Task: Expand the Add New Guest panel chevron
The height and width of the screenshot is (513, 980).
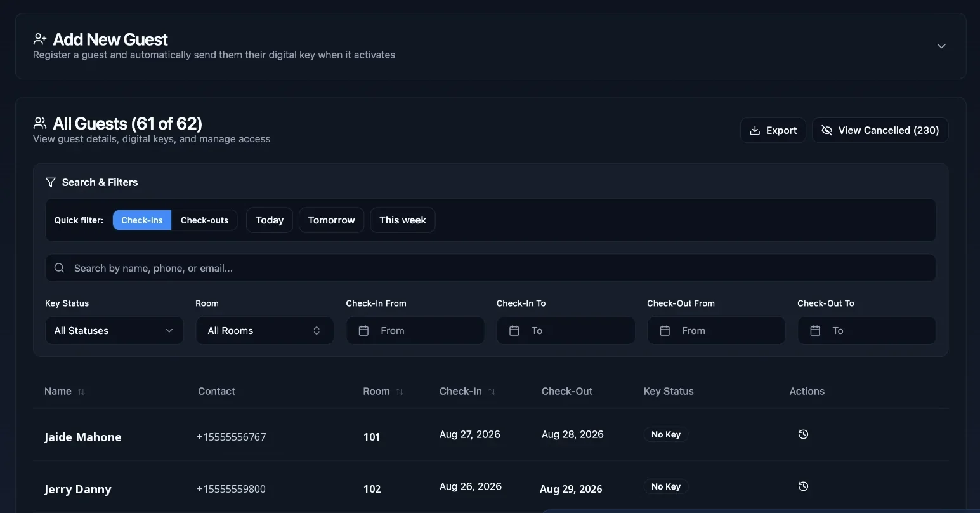Action: click(x=941, y=46)
